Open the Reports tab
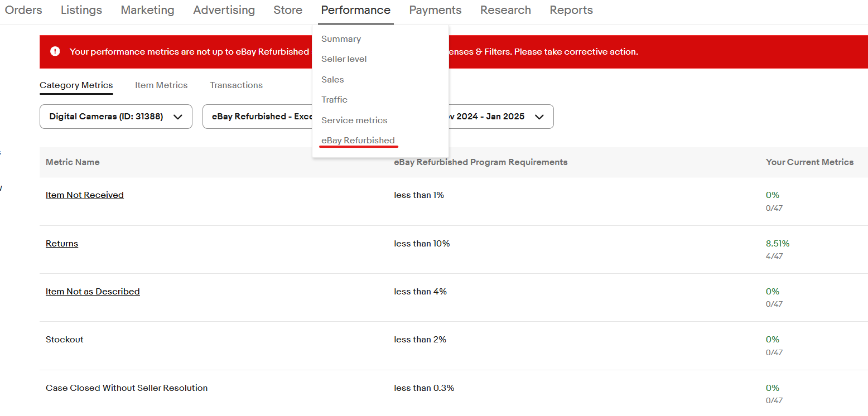 click(x=571, y=10)
